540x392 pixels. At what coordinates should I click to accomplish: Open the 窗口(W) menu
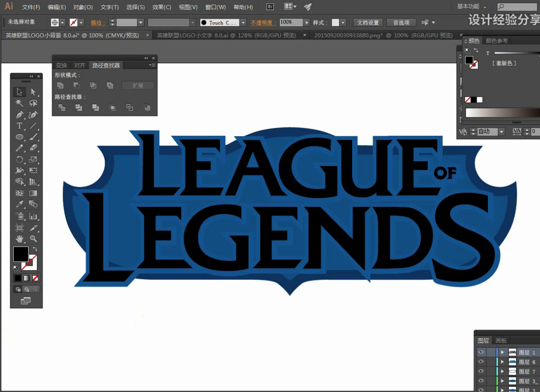[x=215, y=7]
